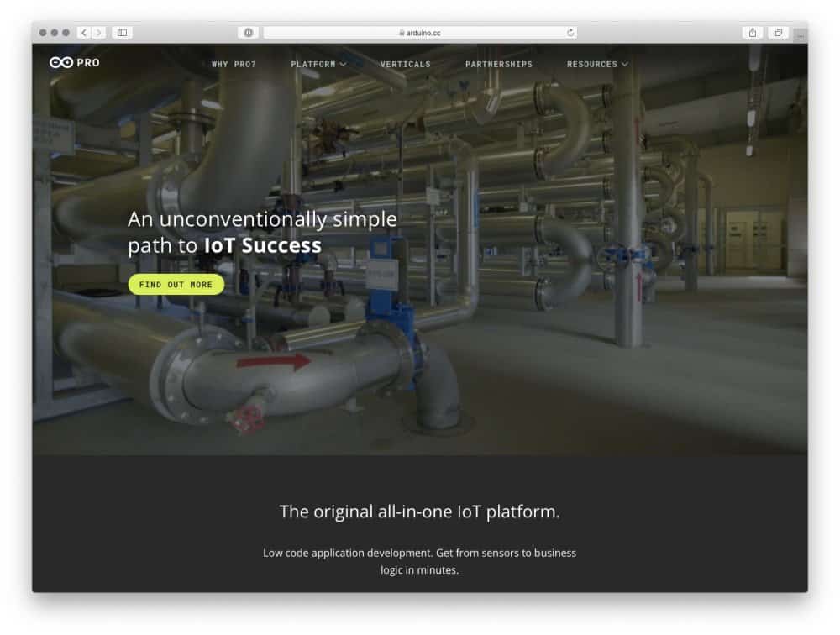
Task: Click Safari's forward arrow button
Action: click(99, 33)
